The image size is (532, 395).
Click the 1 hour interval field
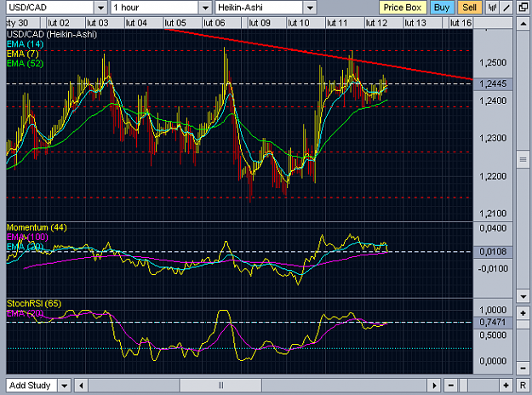(154, 8)
